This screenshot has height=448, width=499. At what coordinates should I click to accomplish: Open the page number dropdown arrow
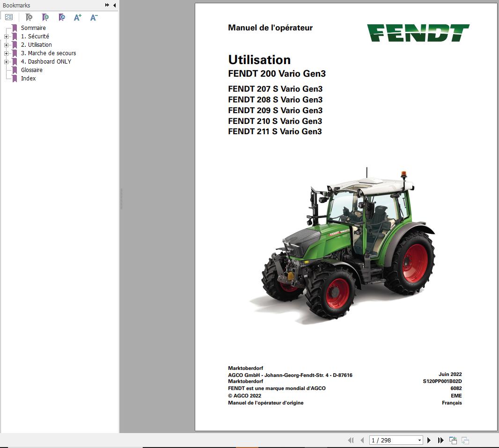(x=420, y=441)
